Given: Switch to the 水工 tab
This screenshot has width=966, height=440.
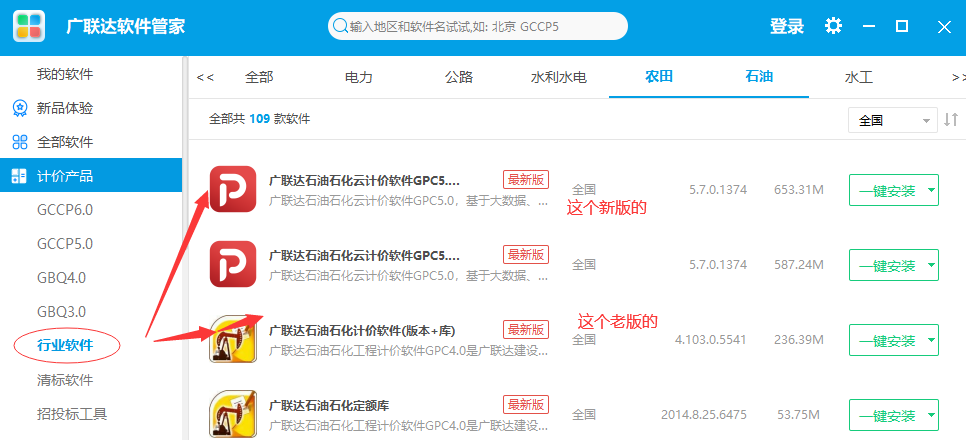Looking at the screenshot, I should point(859,77).
